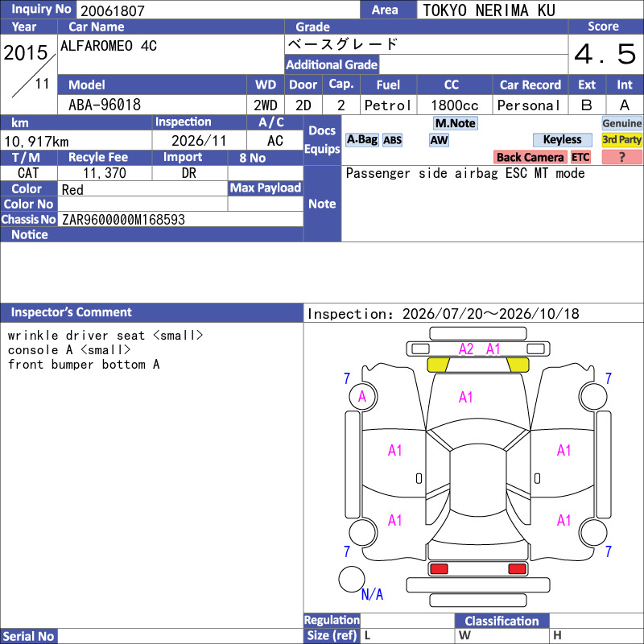
Task: Click the A-Bag equipment badge
Action: tap(361, 140)
